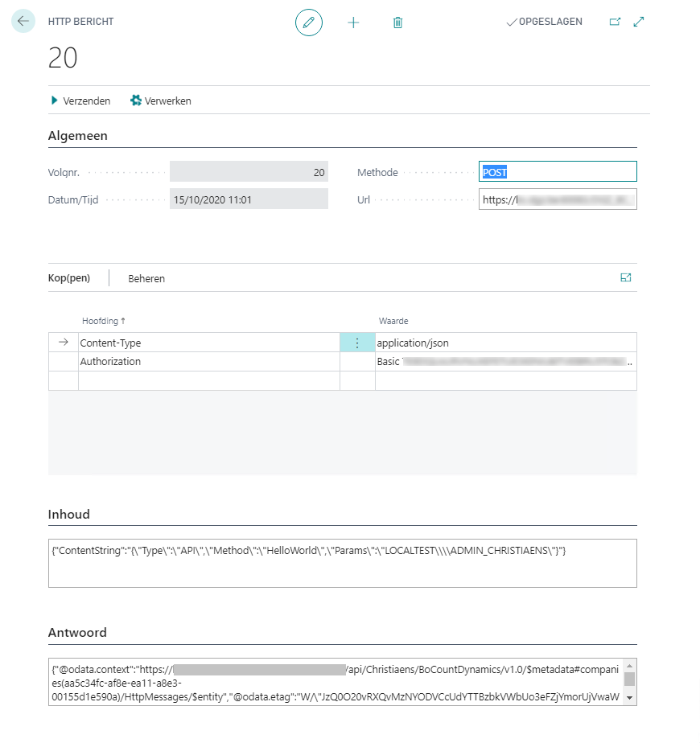
Task: Open row options for Content-Type
Action: [x=357, y=343]
